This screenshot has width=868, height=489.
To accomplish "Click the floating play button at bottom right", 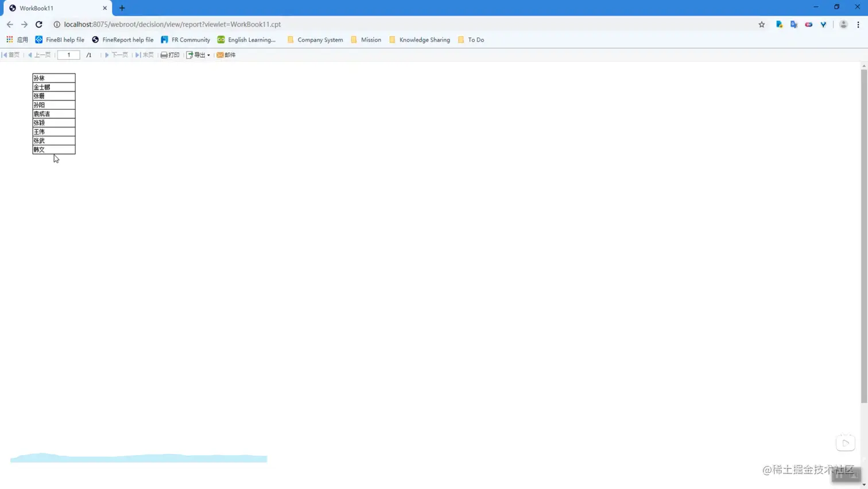I will click(x=846, y=443).
